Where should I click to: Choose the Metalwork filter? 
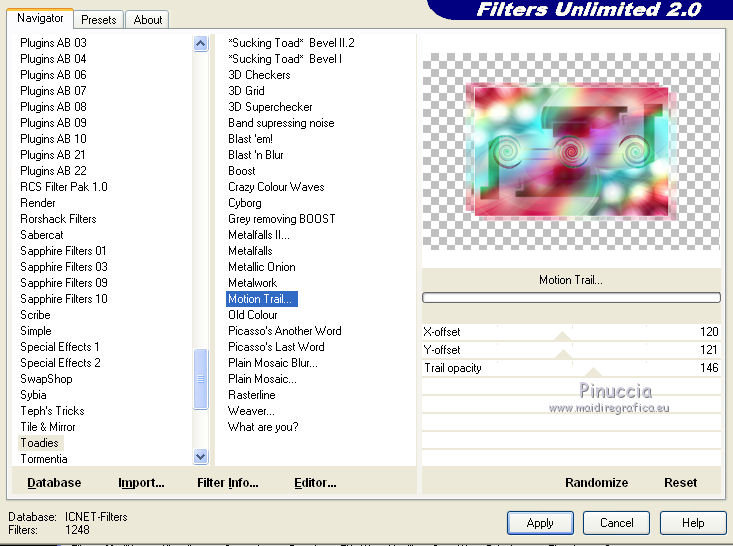253,283
